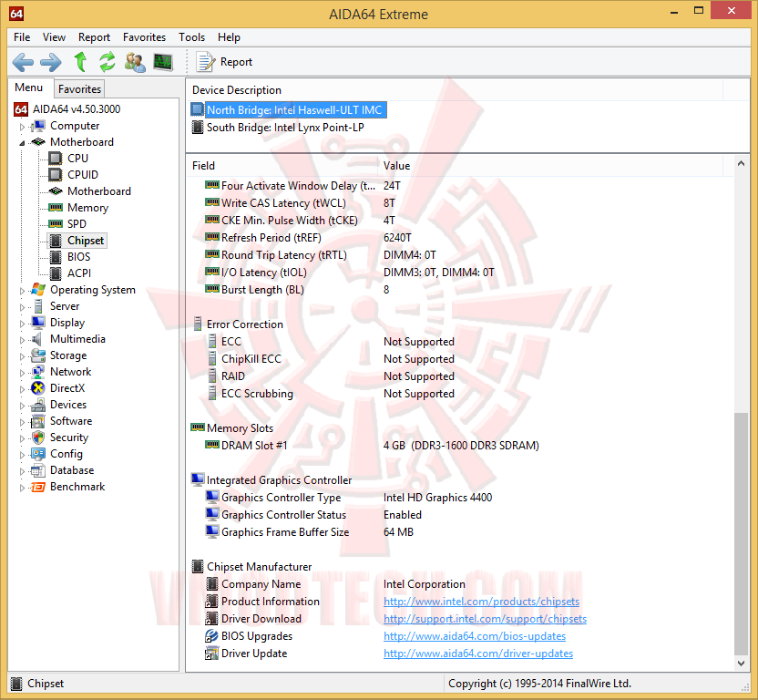Open the View menu
This screenshot has height=700, width=758.
tap(54, 37)
